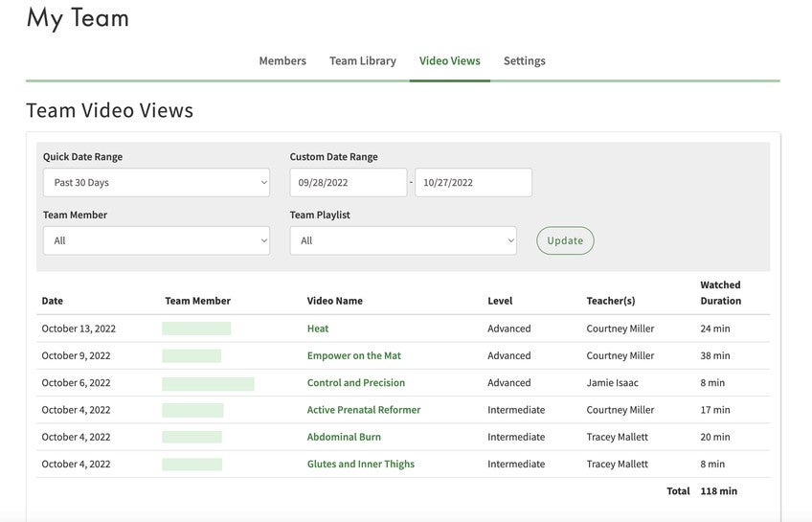The height and width of the screenshot is (522, 812).
Task: Select the Video Views tab
Action: click(x=449, y=61)
